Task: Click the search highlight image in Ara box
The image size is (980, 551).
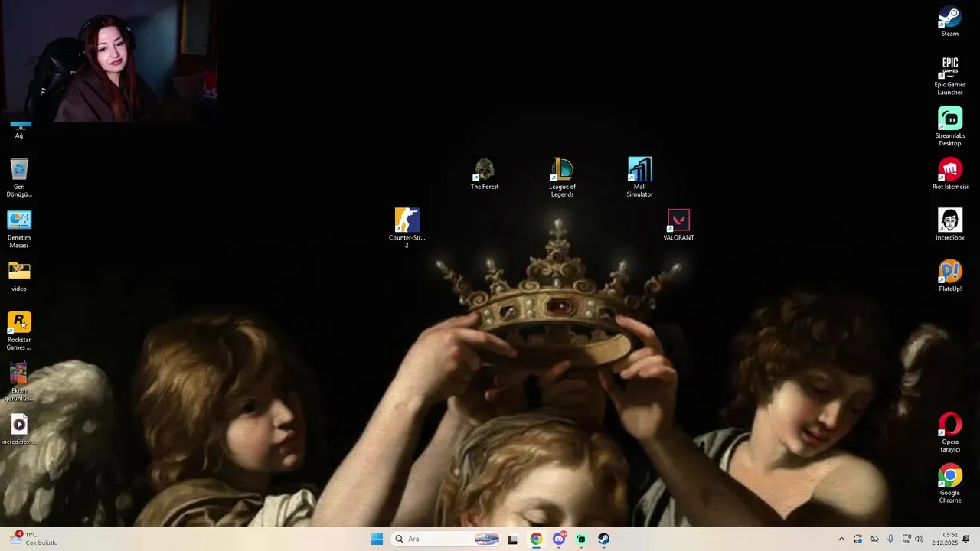Action: click(486, 539)
